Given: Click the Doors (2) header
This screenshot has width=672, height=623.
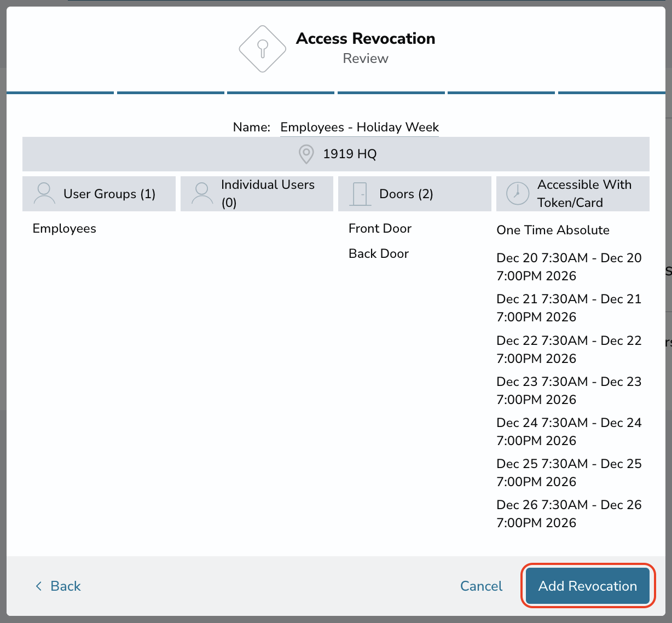Looking at the screenshot, I should (x=415, y=194).
